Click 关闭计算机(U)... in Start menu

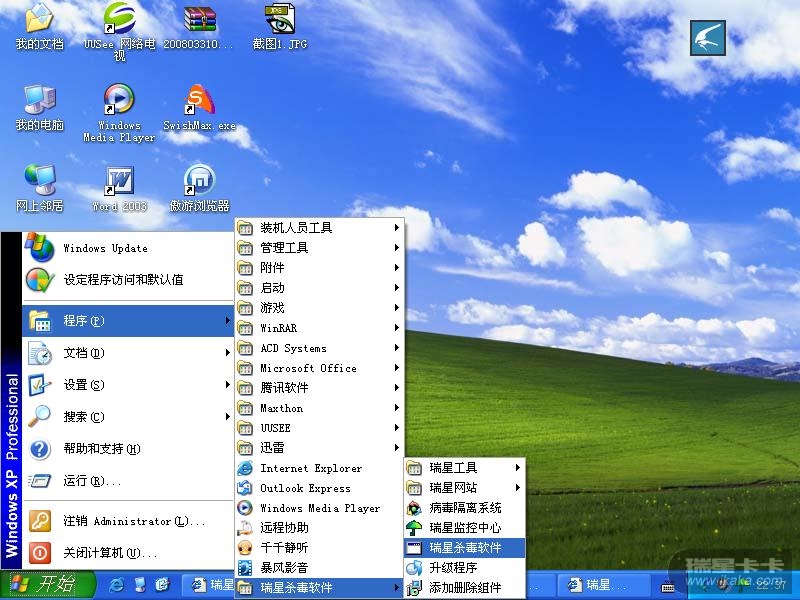point(128,553)
